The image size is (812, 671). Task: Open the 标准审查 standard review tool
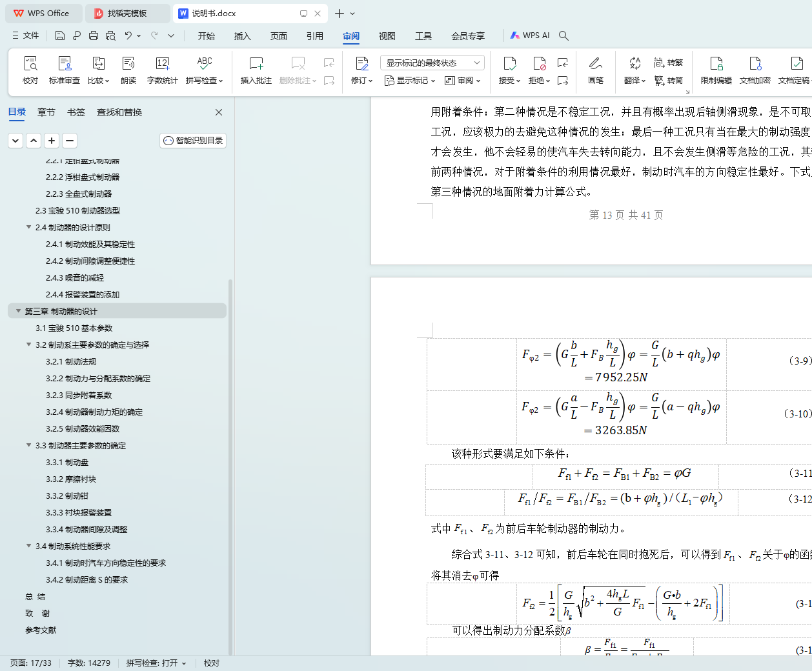point(65,70)
